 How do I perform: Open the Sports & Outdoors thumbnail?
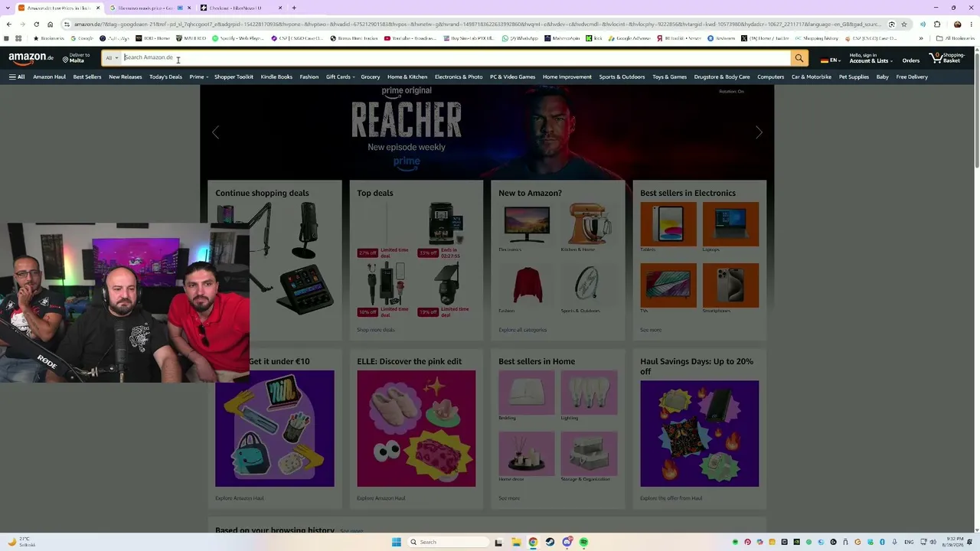point(589,285)
